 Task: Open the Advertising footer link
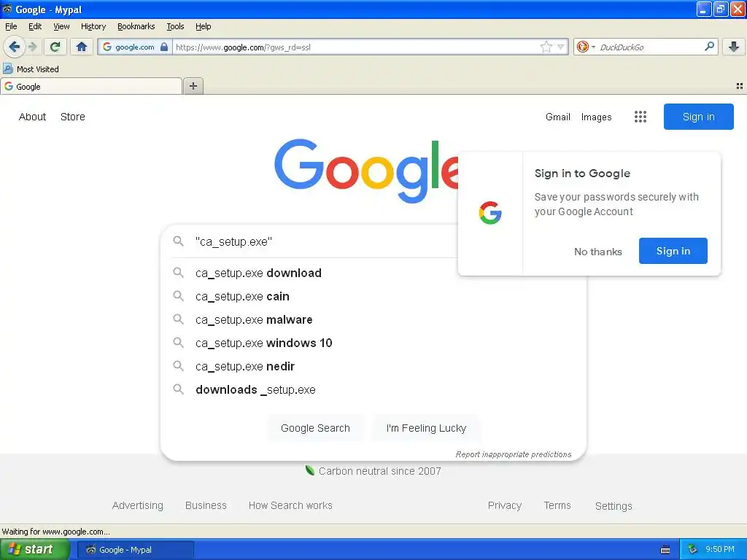point(138,505)
